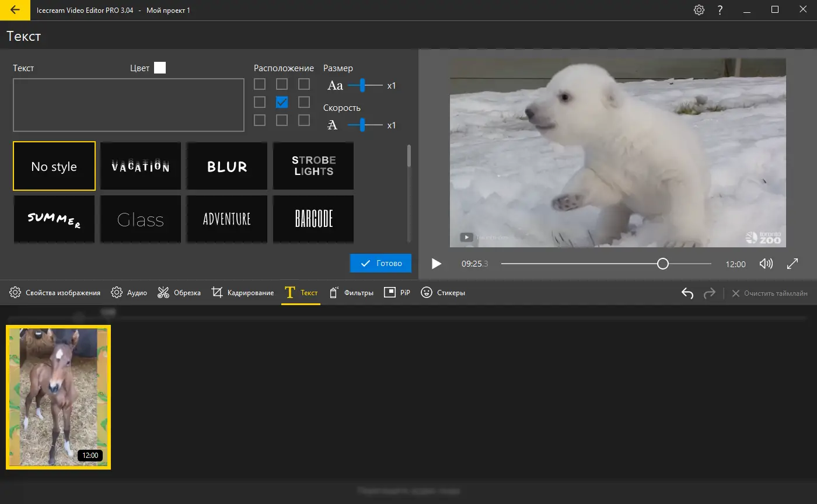Screen dimensions: 817x504
Task: Uncheck the center position checkbox
Action: tap(282, 103)
